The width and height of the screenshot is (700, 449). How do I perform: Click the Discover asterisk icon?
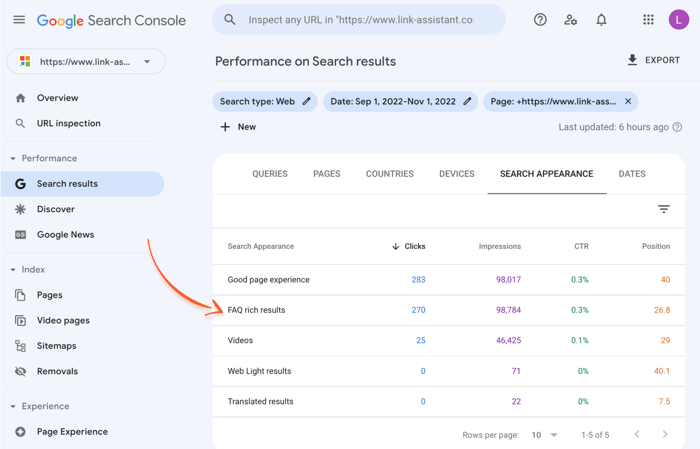coord(20,209)
